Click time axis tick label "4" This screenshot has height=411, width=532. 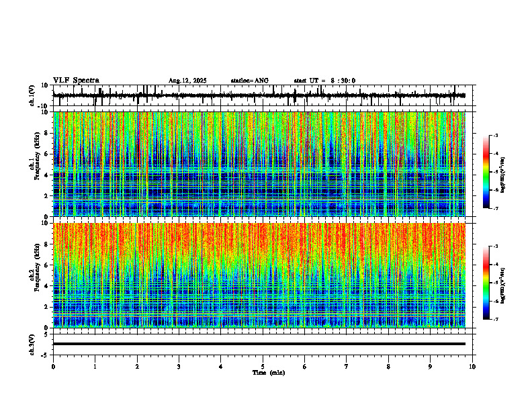221,367
